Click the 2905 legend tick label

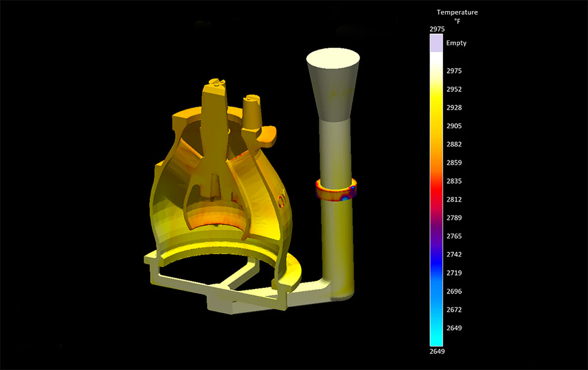click(454, 126)
